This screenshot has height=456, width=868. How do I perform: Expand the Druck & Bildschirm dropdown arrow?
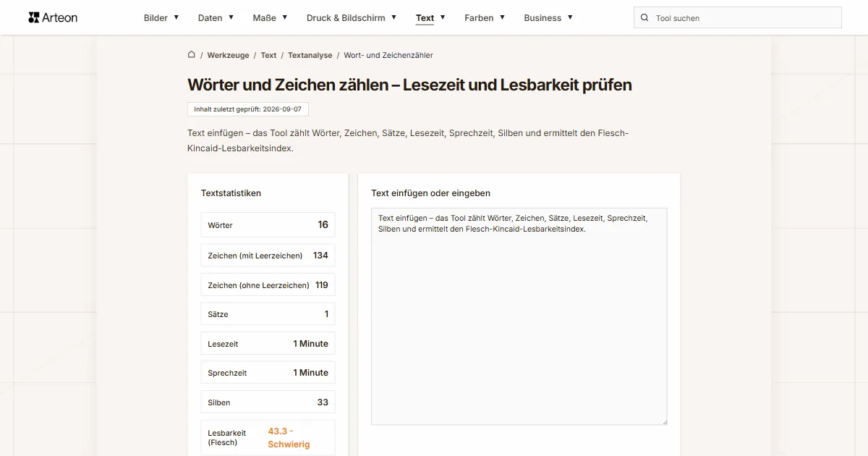[x=393, y=17]
